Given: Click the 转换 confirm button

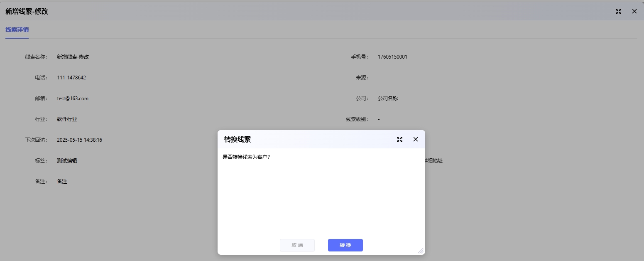Looking at the screenshot, I should (345, 245).
